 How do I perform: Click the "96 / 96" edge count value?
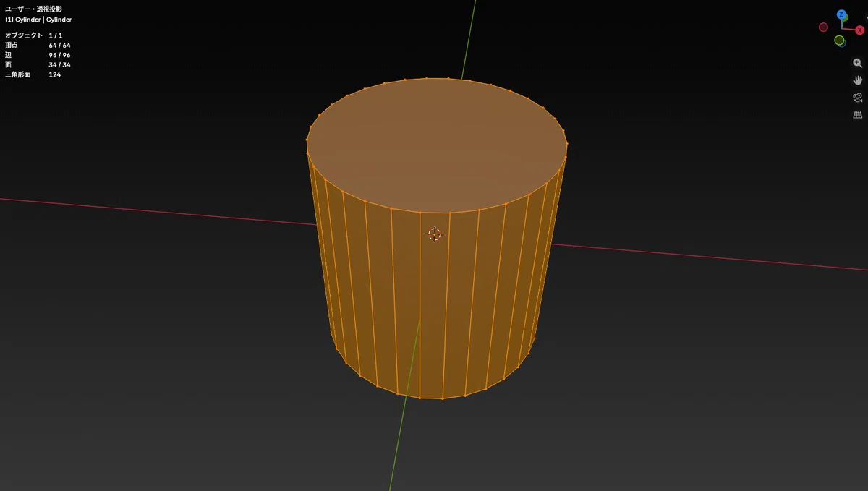[60, 55]
